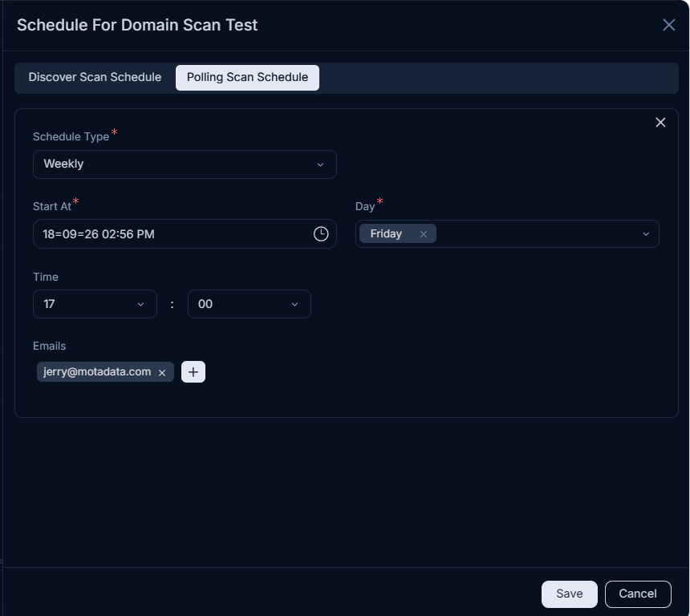Remove jerry@motadata.com email chip
690x616 pixels.
click(162, 373)
